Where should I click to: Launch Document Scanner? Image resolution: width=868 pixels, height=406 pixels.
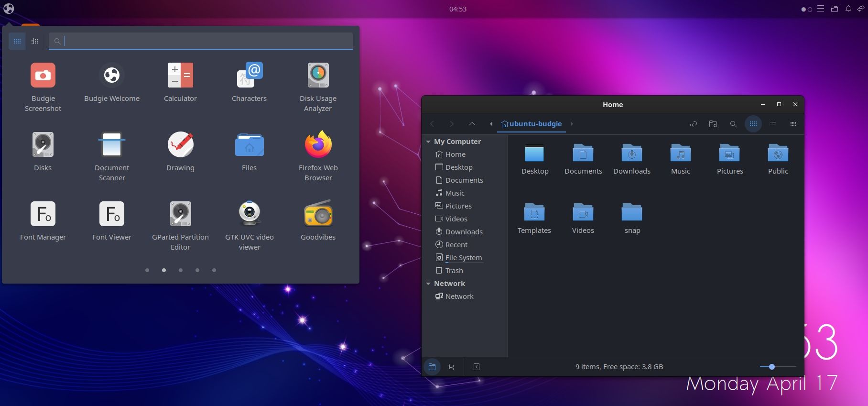[x=112, y=156]
